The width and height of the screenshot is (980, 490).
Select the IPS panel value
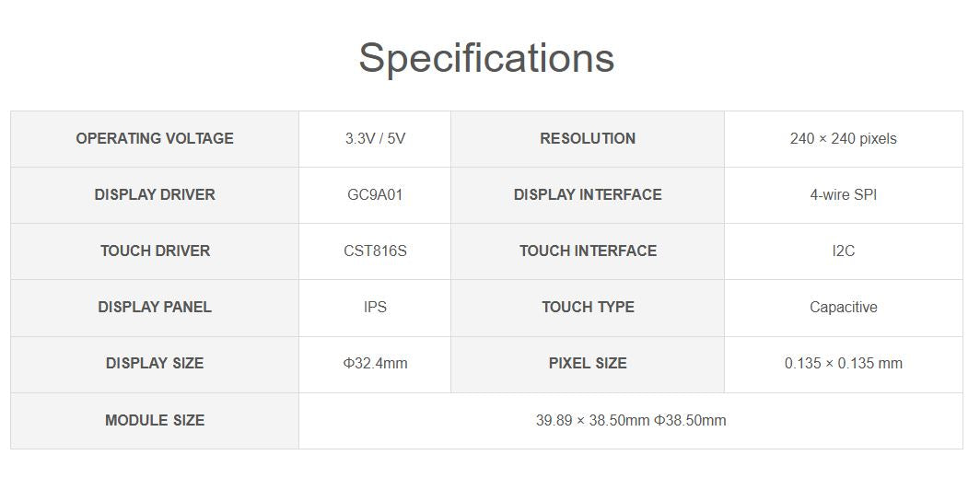[x=375, y=307]
